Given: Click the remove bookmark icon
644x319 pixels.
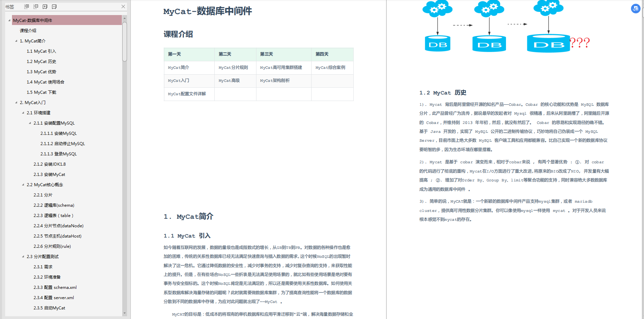Looking at the screenshot, I should (53, 6).
